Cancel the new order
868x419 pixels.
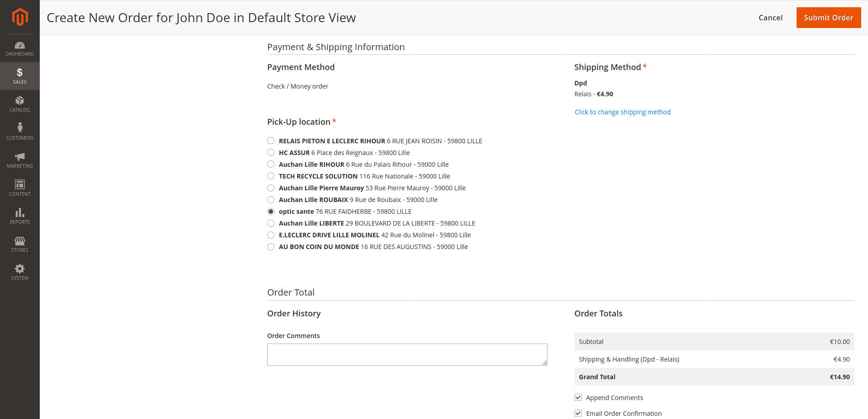point(770,18)
